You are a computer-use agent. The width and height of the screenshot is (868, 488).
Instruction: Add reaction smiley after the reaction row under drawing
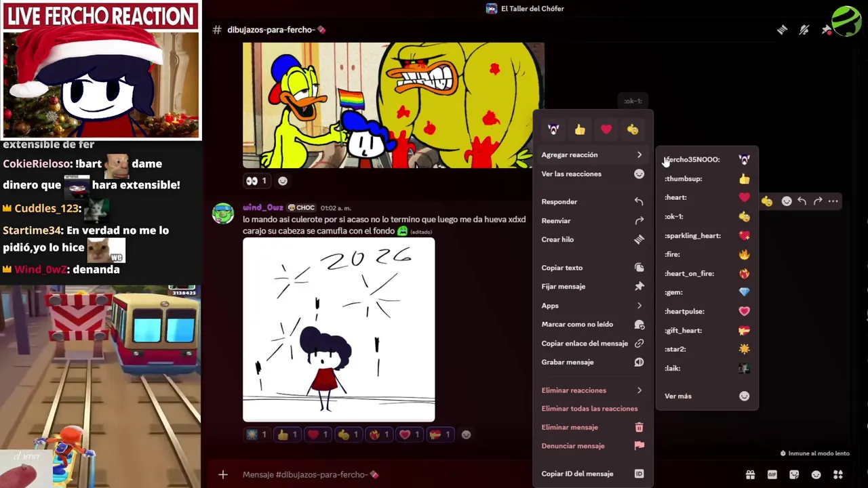(466, 434)
